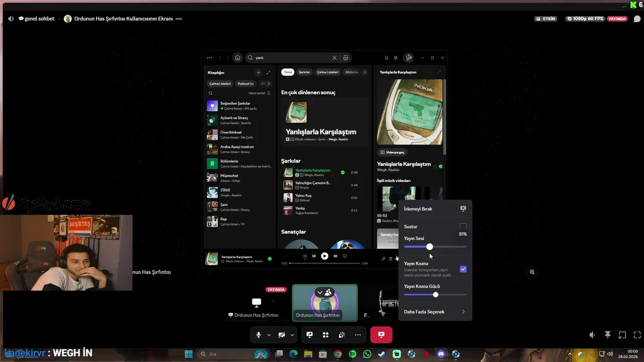Open Spotify from the Windows taskbar
The height and width of the screenshot is (362, 644).
[352, 354]
